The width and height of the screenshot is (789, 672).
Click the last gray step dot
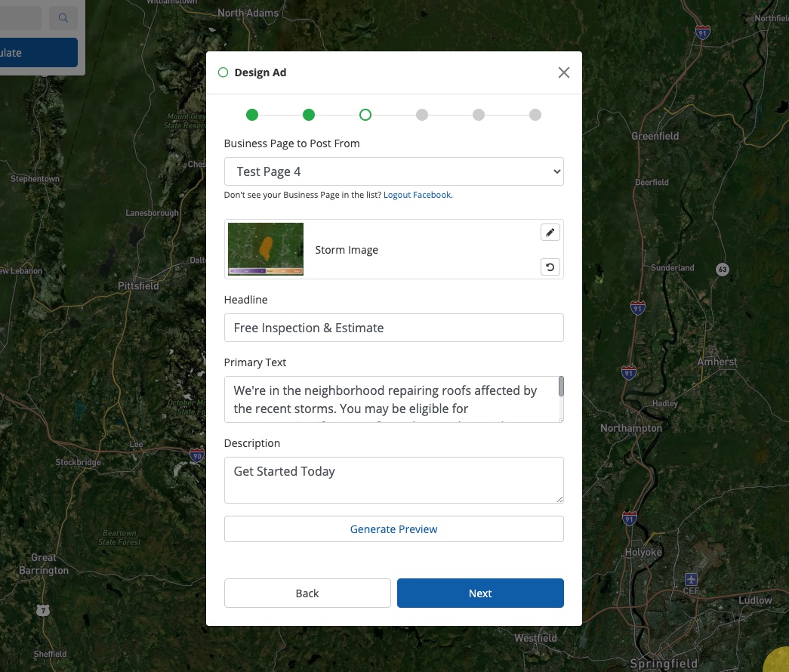(x=535, y=115)
